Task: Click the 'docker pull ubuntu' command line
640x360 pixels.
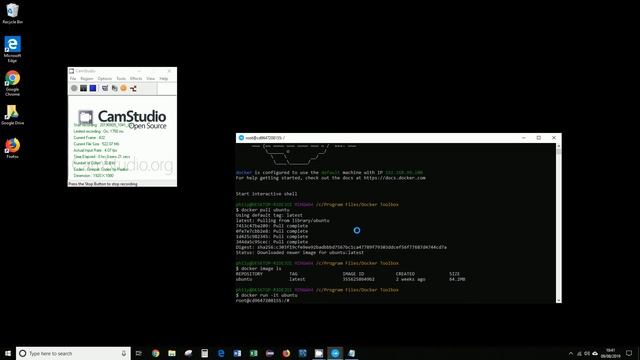Action: point(262,210)
